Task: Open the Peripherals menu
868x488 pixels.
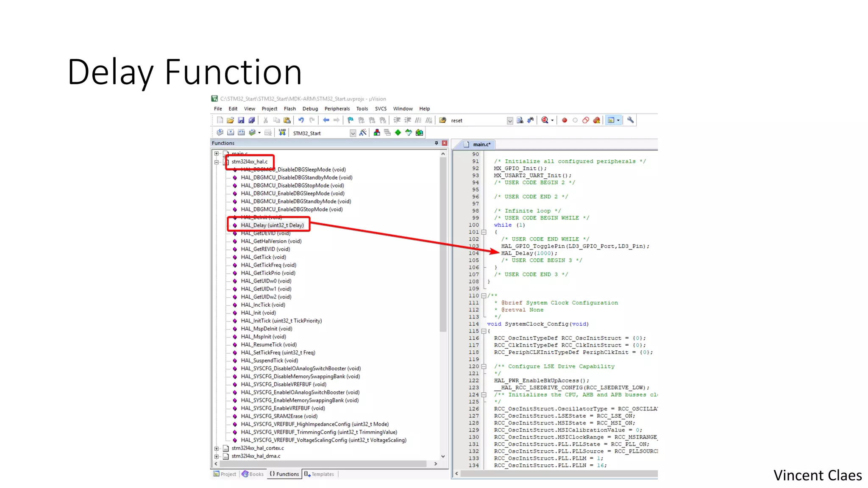Action: click(x=337, y=109)
